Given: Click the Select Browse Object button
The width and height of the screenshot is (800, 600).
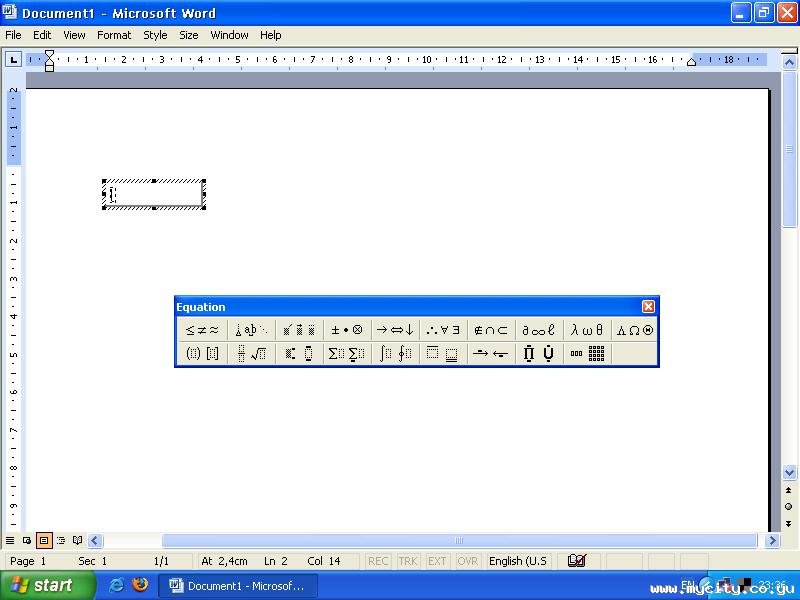Looking at the screenshot, I should pos(789,507).
